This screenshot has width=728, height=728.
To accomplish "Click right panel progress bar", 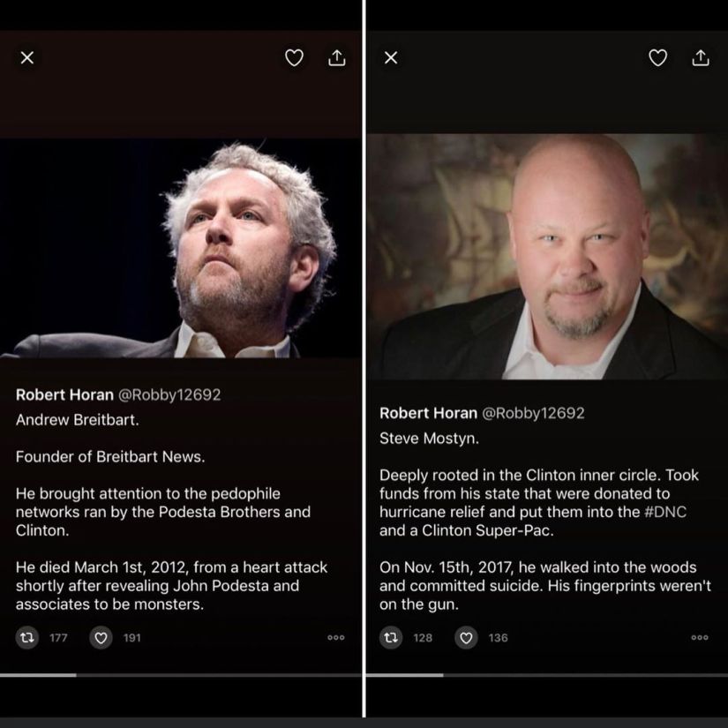I will (x=546, y=675).
